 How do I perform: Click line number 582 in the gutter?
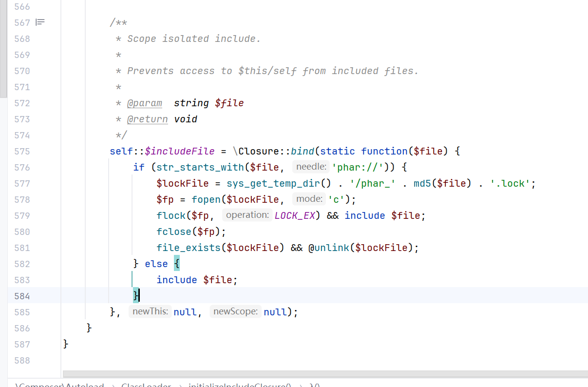point(22,264)
